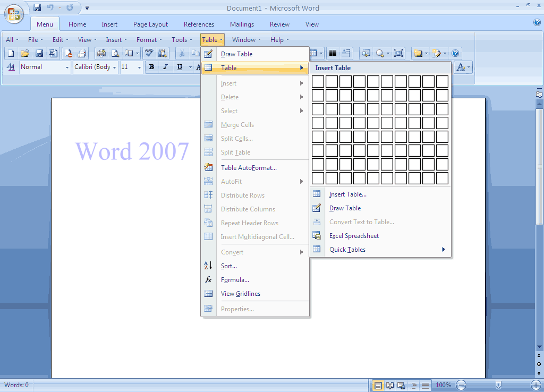Open the zoom magnifier dropdown arrow

pos(388,54)
